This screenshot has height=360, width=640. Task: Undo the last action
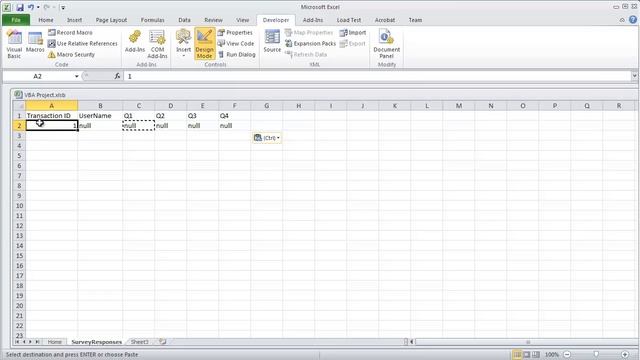[x=31, y=7]
